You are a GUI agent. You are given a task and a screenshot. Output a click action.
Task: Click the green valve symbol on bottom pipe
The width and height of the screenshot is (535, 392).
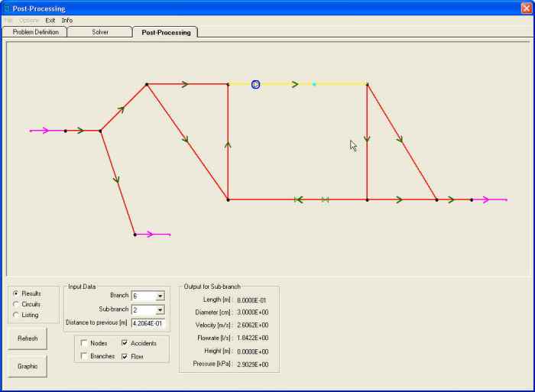[x=326, y=199]
